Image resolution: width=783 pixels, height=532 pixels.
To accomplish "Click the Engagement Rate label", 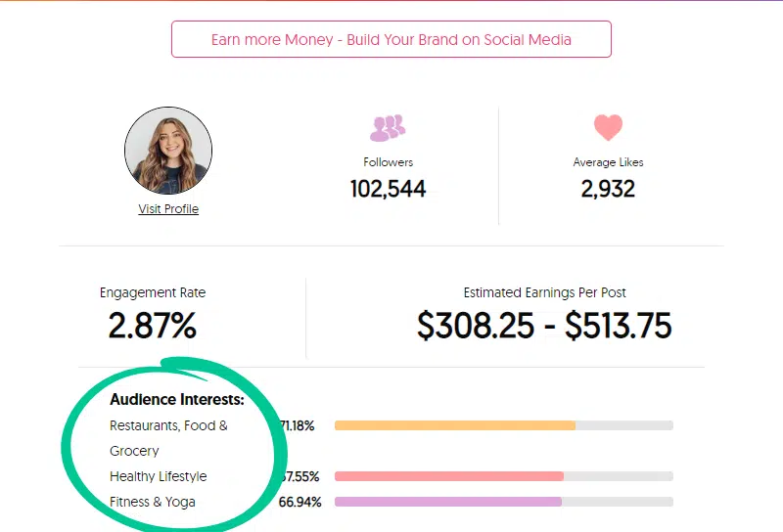I will 153,292.
